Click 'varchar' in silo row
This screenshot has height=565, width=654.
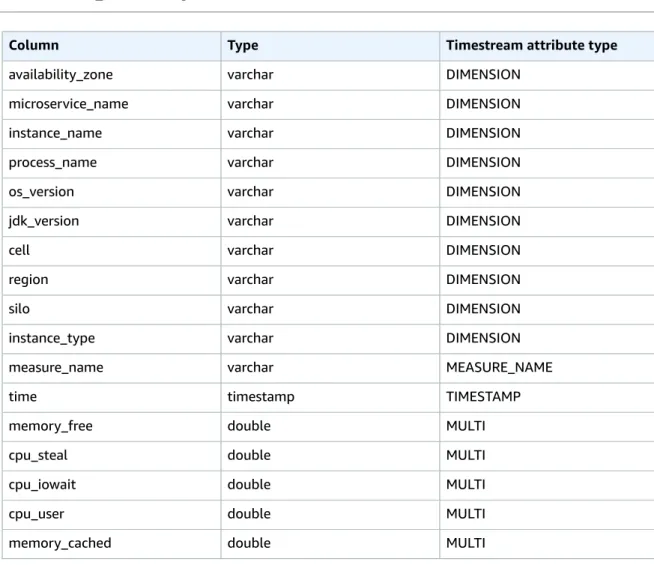pyautogui.click(x=250, y=309)
